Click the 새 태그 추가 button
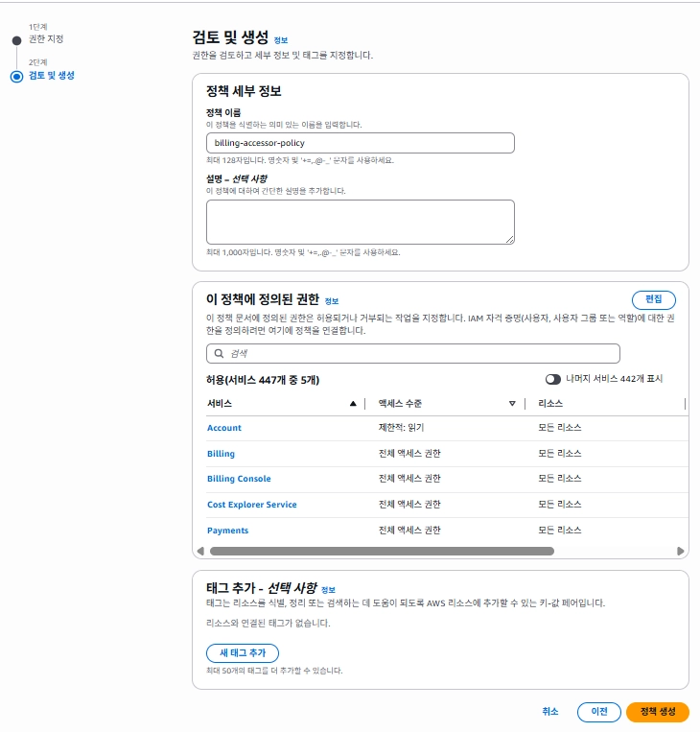 243,653
